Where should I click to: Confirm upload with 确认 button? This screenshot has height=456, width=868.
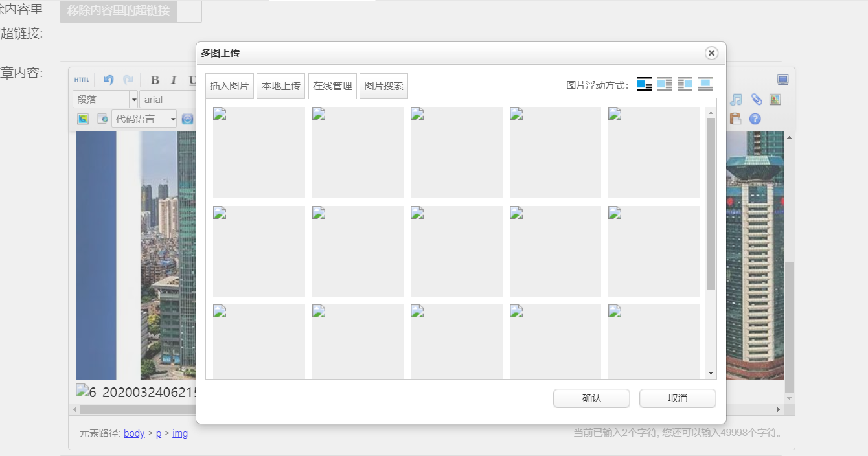coord(591,398)
